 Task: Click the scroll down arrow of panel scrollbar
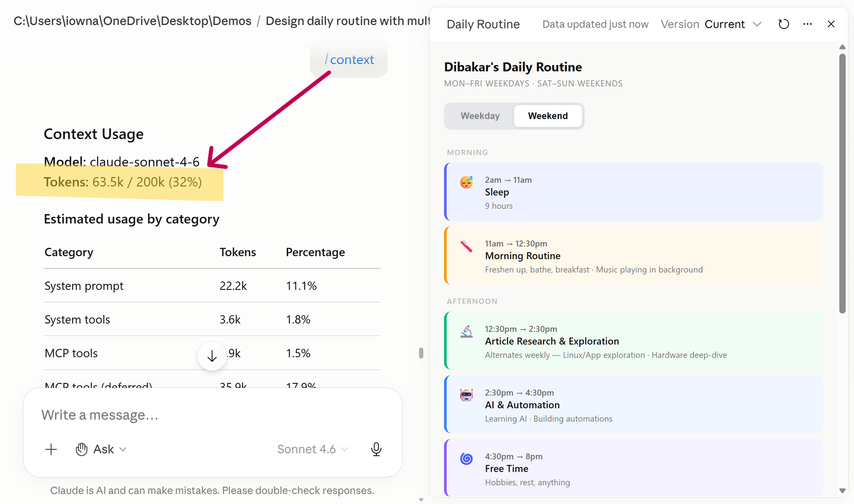click(842, 491)
